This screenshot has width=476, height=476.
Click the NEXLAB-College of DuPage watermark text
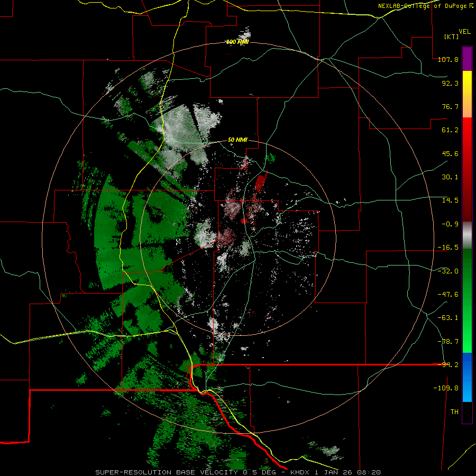(425, 6)
